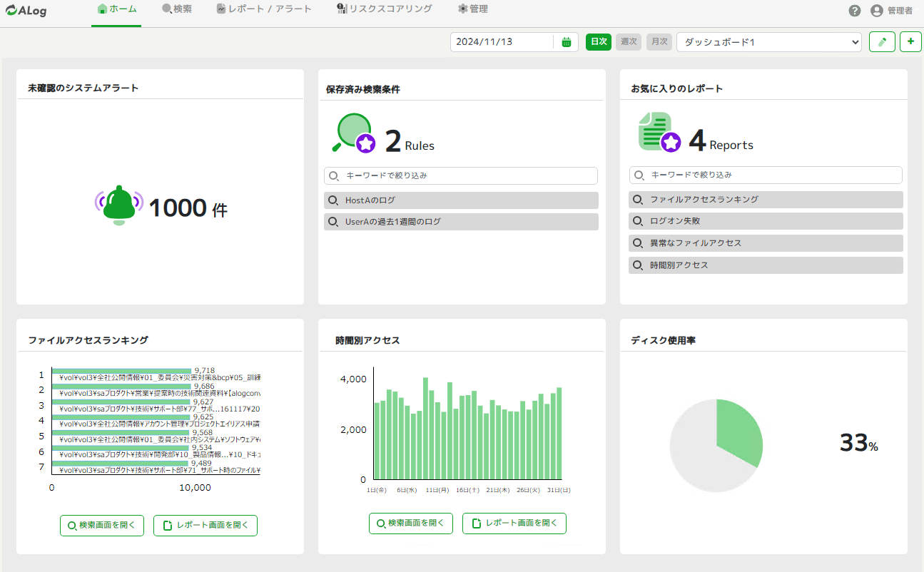Open the calendar date picker icon
924x572 pixels.
pyautogui.click(x=567, y=42)
